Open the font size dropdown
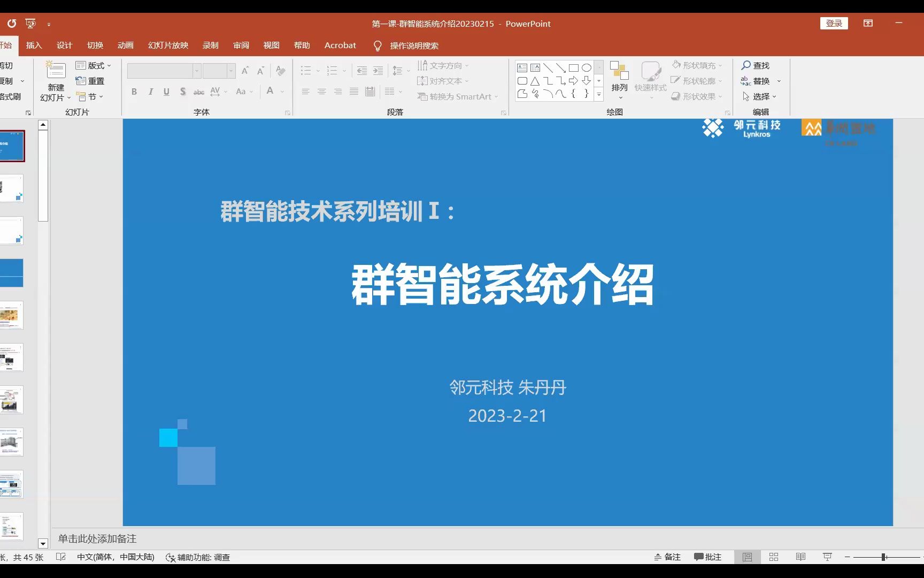The width and height of the screenshot is (924, 578). pos(230,70)
